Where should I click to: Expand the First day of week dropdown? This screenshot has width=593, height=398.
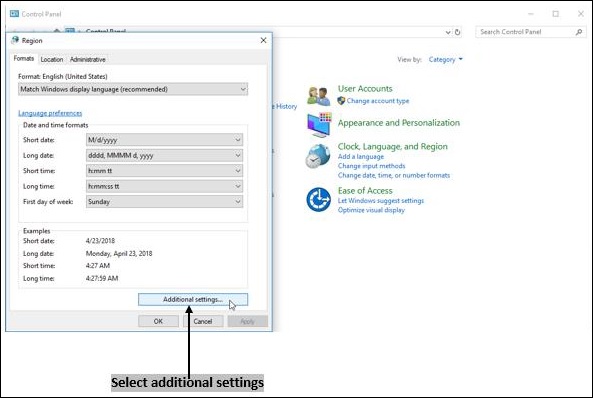(x=165, y=202)
